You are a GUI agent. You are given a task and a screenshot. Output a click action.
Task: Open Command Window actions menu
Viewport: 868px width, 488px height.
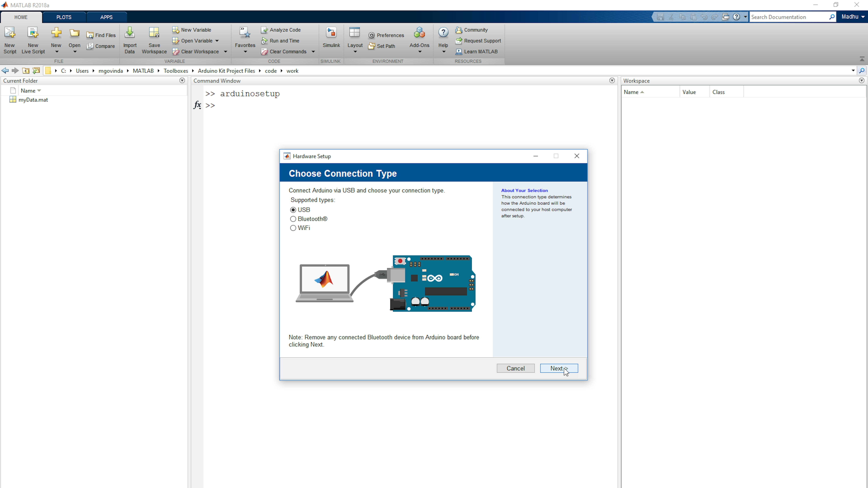612,81
